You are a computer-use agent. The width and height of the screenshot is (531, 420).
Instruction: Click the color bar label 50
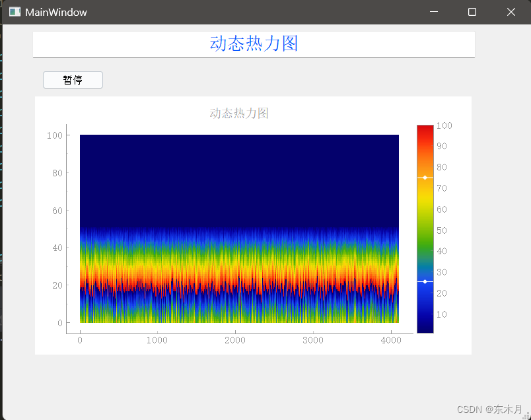(442, 230)
